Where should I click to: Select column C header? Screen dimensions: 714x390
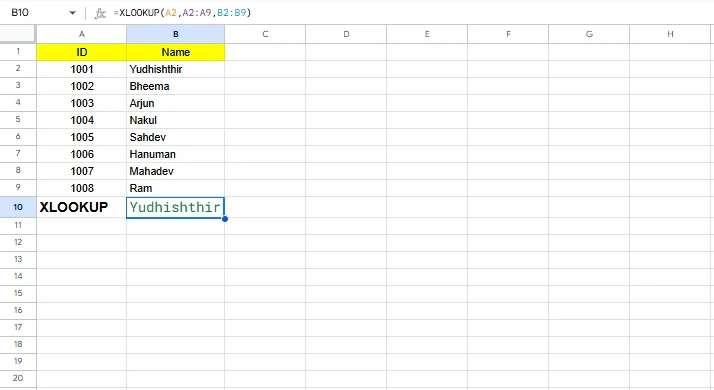click(x=265, y=34)
